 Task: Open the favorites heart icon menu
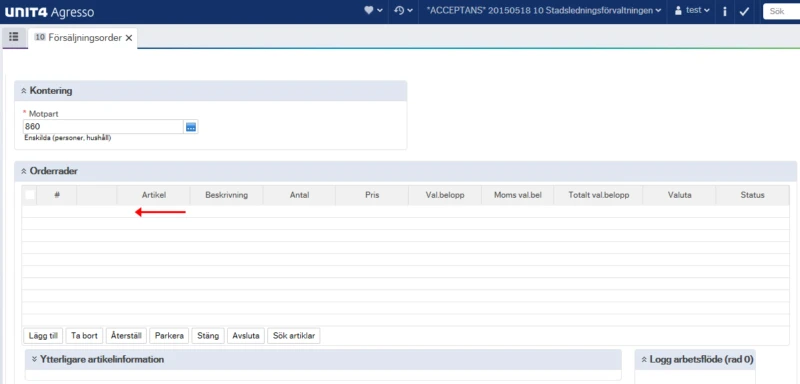pyautogui.click(x=373, y=11)
